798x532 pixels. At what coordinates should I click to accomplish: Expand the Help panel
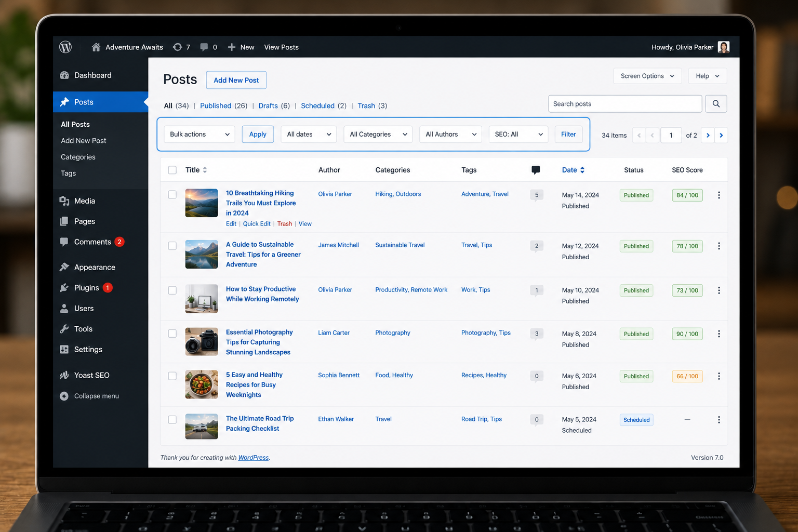click(708, 76)
